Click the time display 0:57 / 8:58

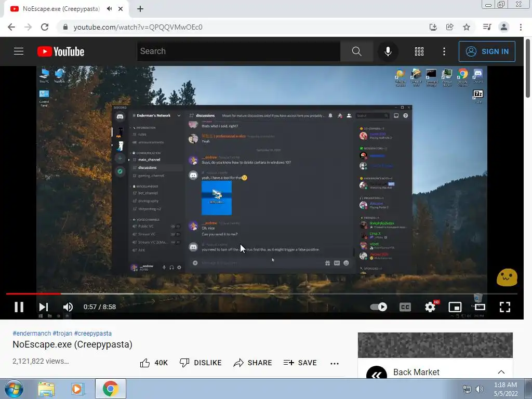(100, 307)
